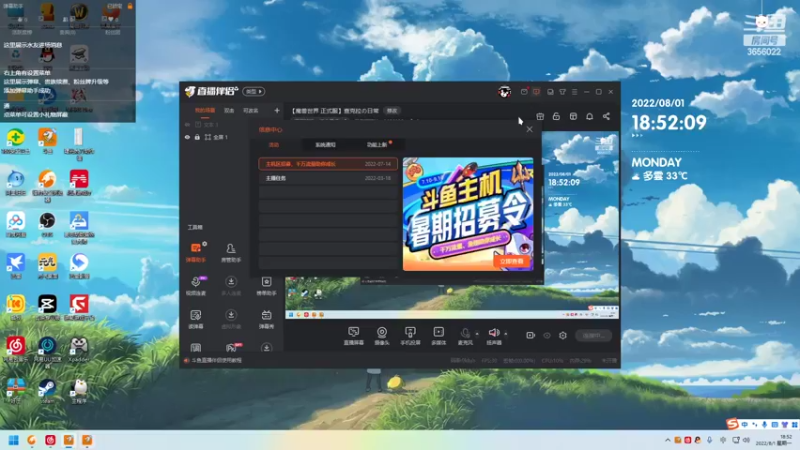Open the NetEase Cloud Music desktop icon

pyautogui.click(x=15, y=349)
